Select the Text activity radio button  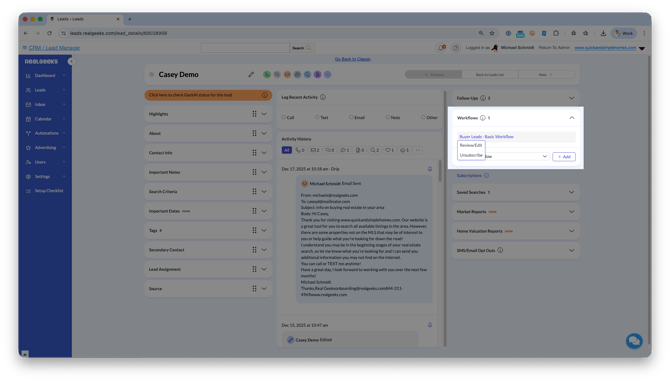point(317,117)
